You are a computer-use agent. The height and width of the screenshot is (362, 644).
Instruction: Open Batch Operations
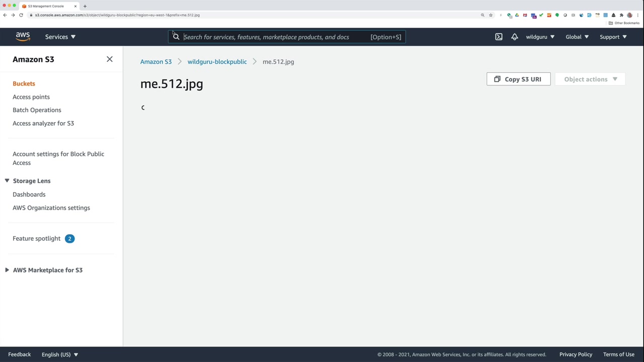point(37,110)
